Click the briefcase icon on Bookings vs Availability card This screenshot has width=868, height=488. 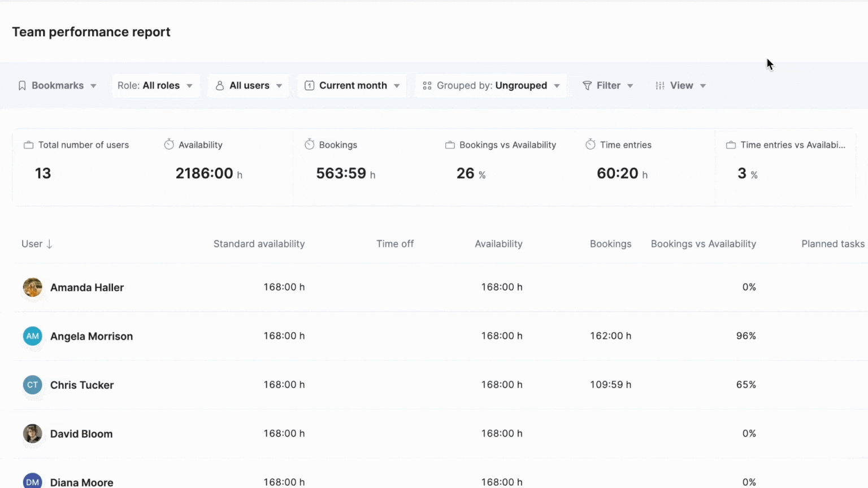click(x=450, y=145)
